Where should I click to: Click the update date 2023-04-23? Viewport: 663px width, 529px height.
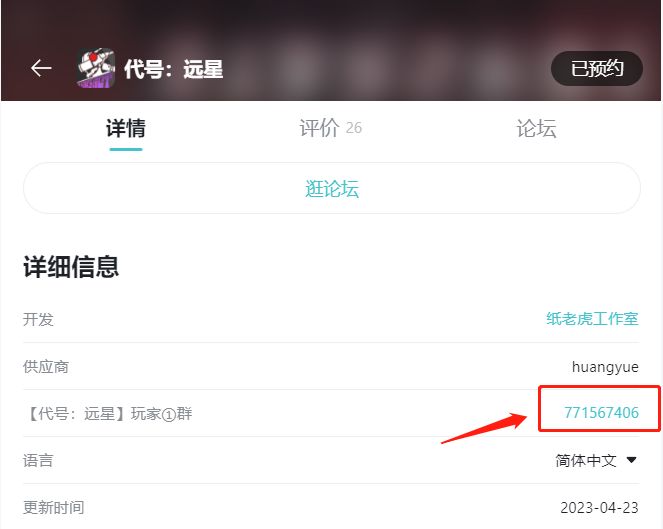(599, 507)
